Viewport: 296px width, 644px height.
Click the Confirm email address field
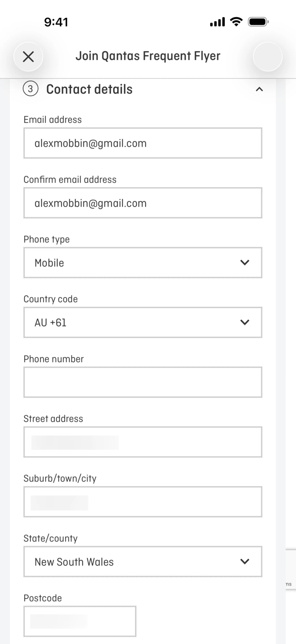[x=143, y=203]
